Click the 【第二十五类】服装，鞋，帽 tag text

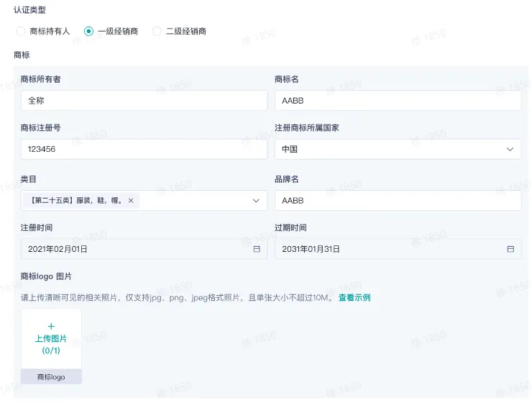pyautogui.click(x=76, y=201)
